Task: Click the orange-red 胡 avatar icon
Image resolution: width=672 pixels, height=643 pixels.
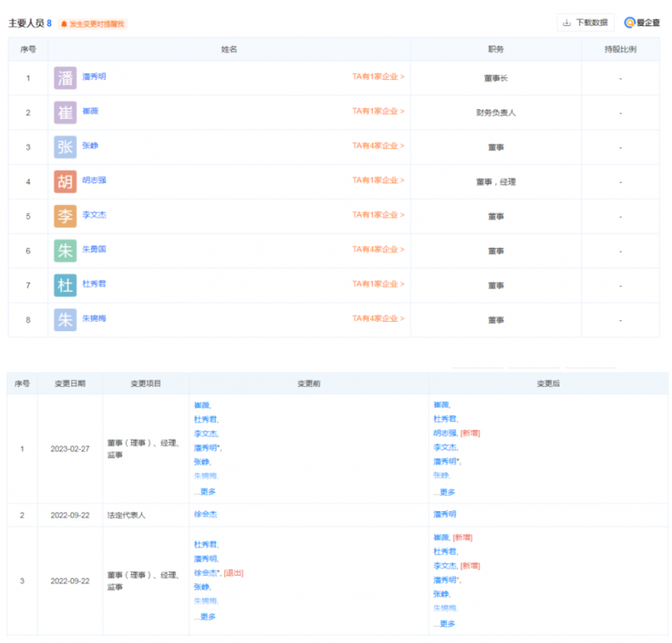Action: pyautogui.click(x=65, y=182)
